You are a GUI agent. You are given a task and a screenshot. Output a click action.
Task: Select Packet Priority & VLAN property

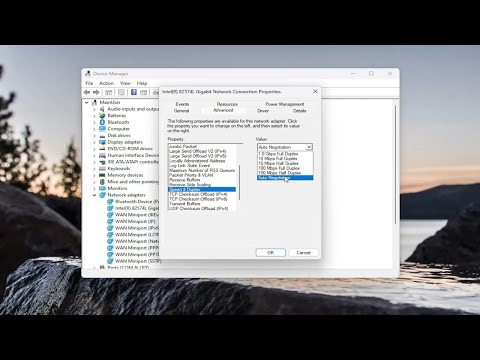click(202, 175)
